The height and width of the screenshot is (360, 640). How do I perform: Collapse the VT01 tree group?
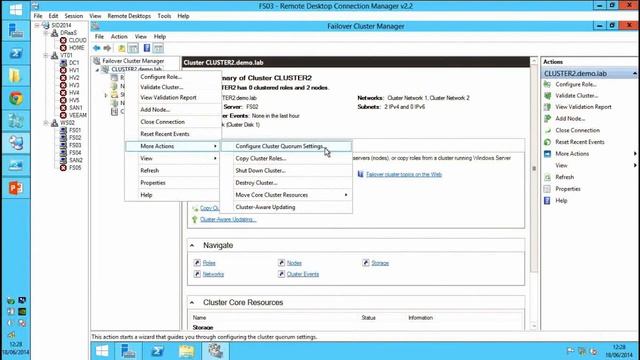(x=46, y=55)
